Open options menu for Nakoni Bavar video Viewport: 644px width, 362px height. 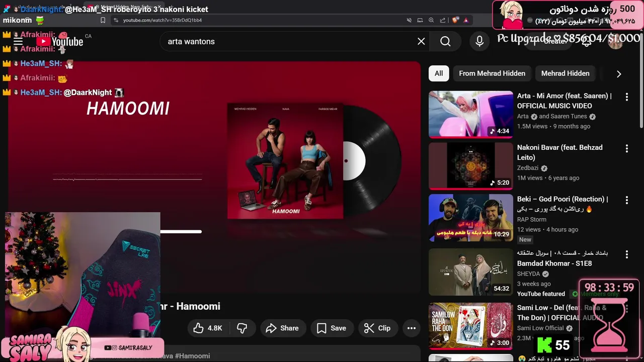coord(626,148)
